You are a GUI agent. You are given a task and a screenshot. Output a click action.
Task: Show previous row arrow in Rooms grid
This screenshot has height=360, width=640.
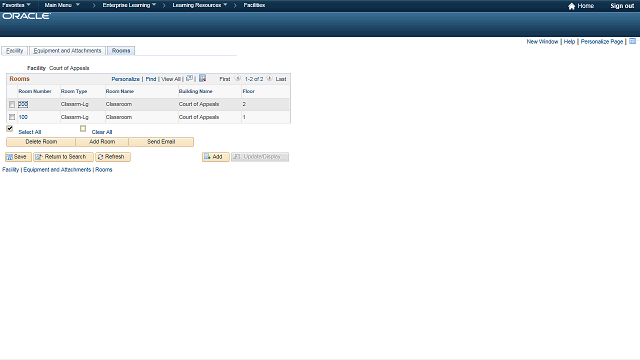coord(238,78)
